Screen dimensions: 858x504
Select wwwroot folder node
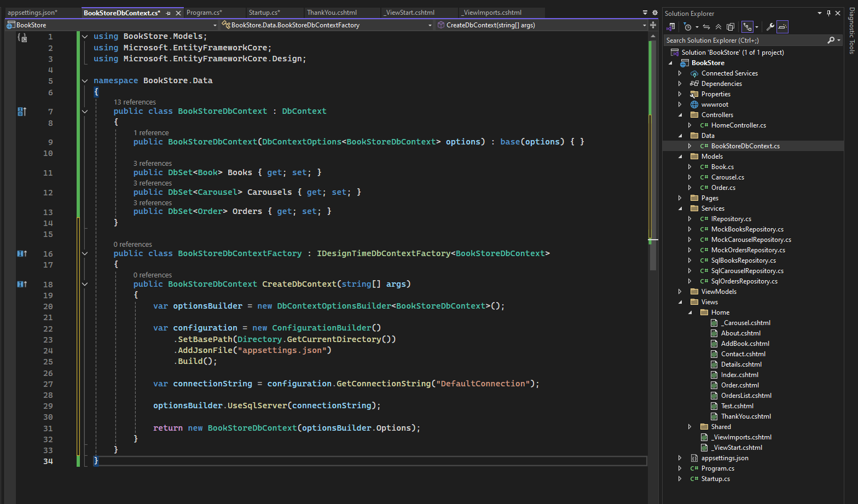click(x=715, y=105)
